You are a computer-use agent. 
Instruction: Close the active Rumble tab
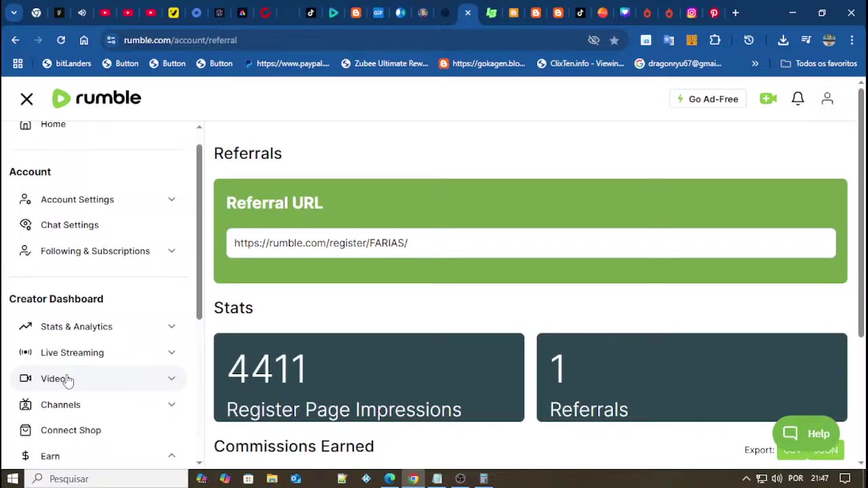pos(468,13)
